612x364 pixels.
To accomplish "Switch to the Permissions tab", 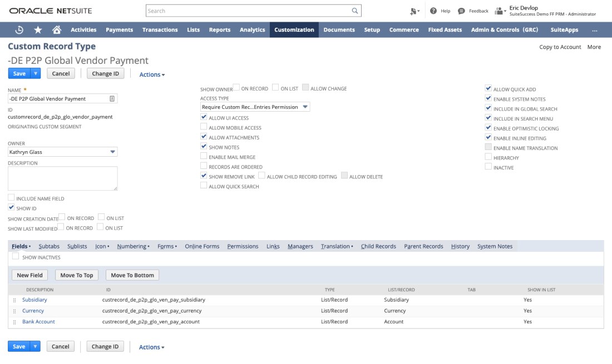I will tap(243, 246).
